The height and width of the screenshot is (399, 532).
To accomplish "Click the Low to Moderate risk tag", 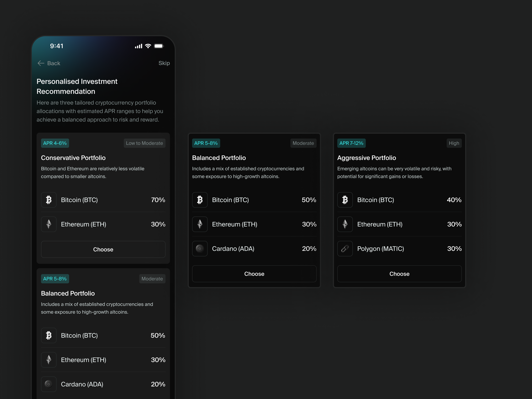I will pos(144,143).
